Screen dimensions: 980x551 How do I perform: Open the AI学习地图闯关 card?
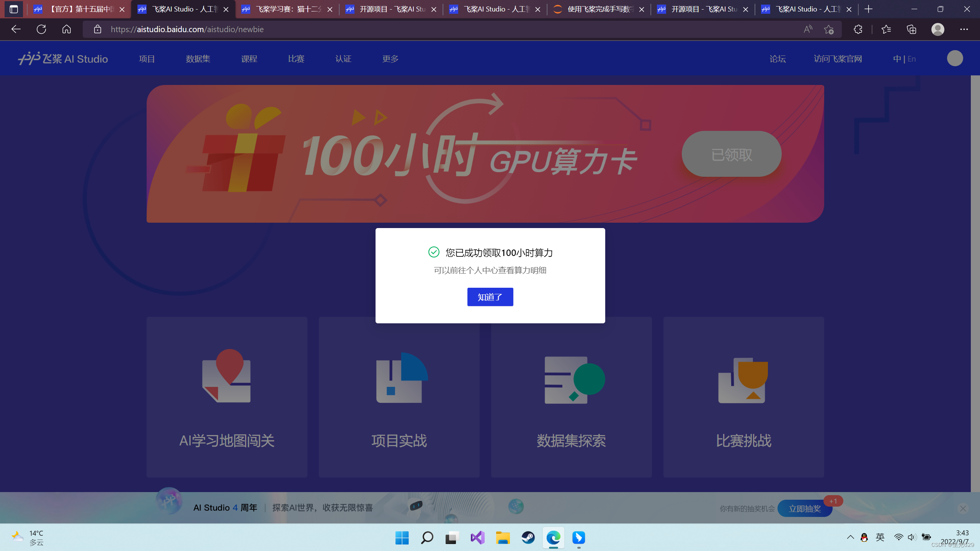[x=227, y=397]
